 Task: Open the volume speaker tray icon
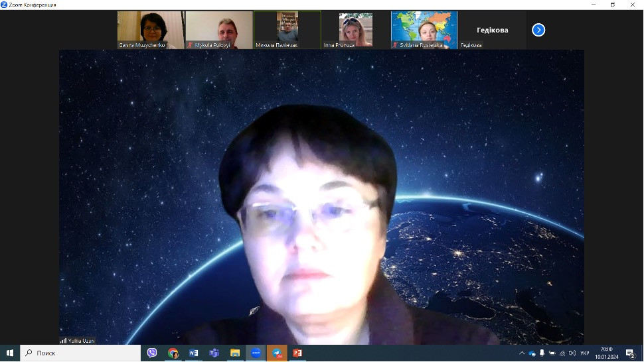click(x=572, y=353)
